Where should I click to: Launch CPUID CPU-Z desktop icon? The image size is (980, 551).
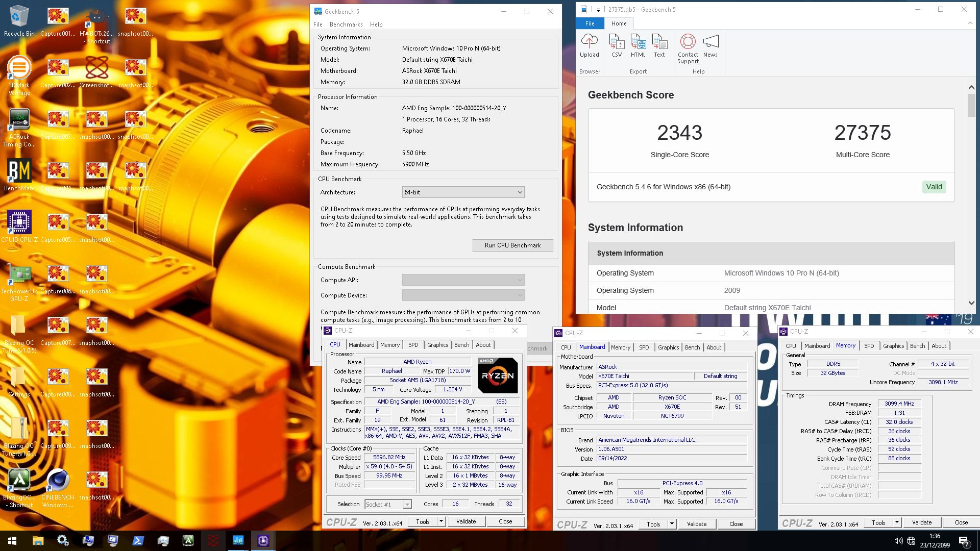(19, 227)
